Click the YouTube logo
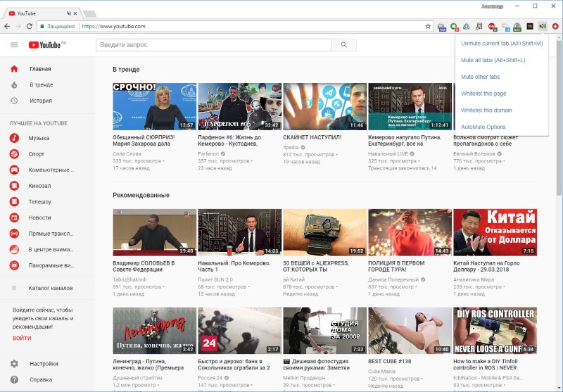 tap(46, 45)
